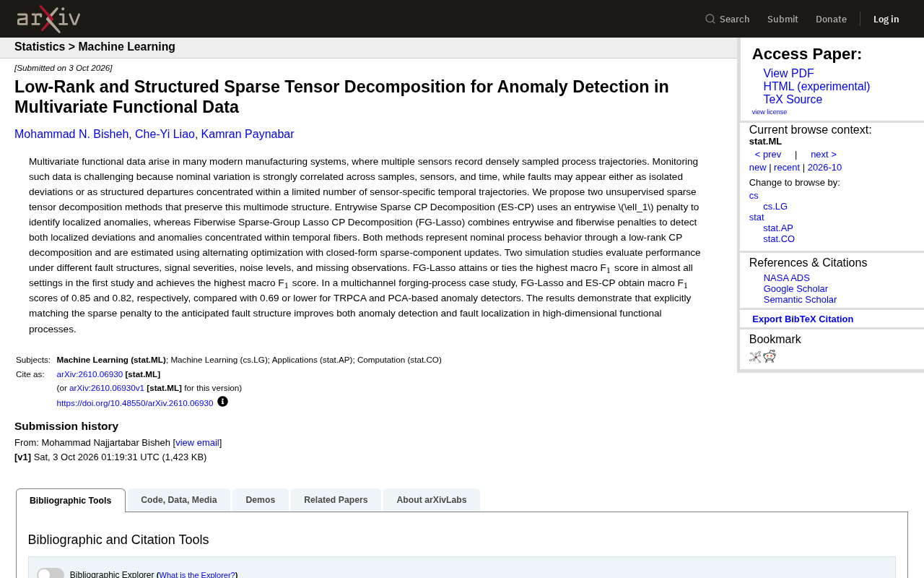Open author Mohammad N. Bisheh's page

71,134
